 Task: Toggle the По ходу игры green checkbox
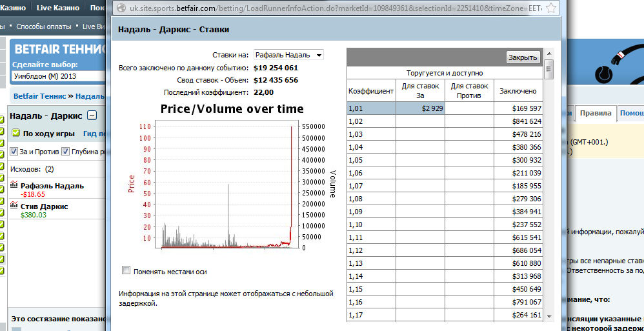pos(15,133)
